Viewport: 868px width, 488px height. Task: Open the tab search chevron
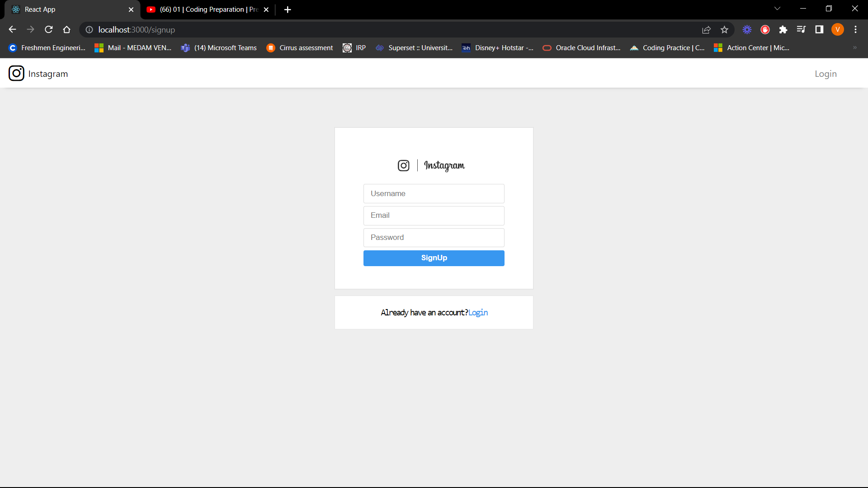pos(778,8)
